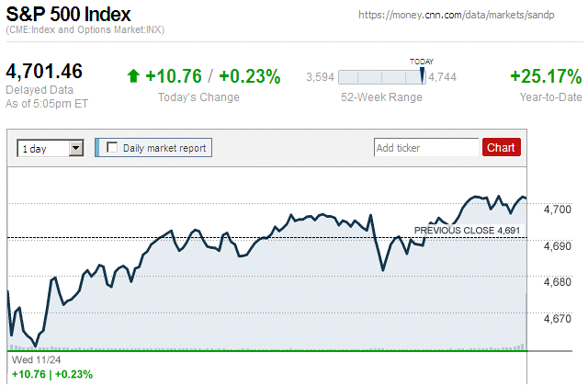The width and height of the screenshot is (588, 386).
Task: Click the 52-week high value 4,744
Action: click(443, 77)
